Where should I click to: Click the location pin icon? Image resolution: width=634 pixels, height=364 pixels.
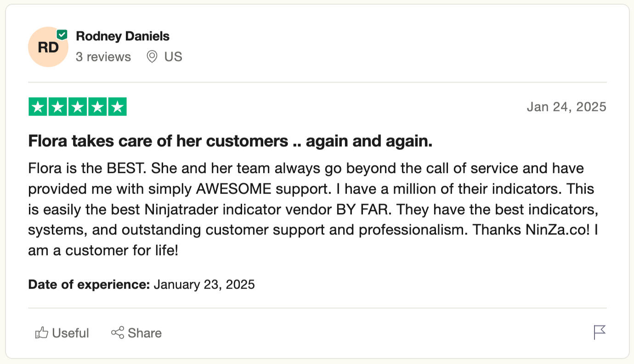pos(152,57)
